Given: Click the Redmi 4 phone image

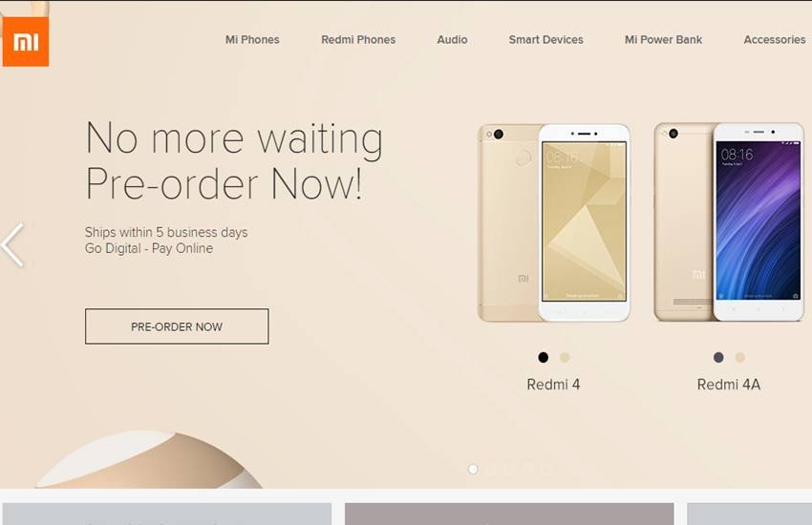Looking at the screenshot, I should (553, 222).
